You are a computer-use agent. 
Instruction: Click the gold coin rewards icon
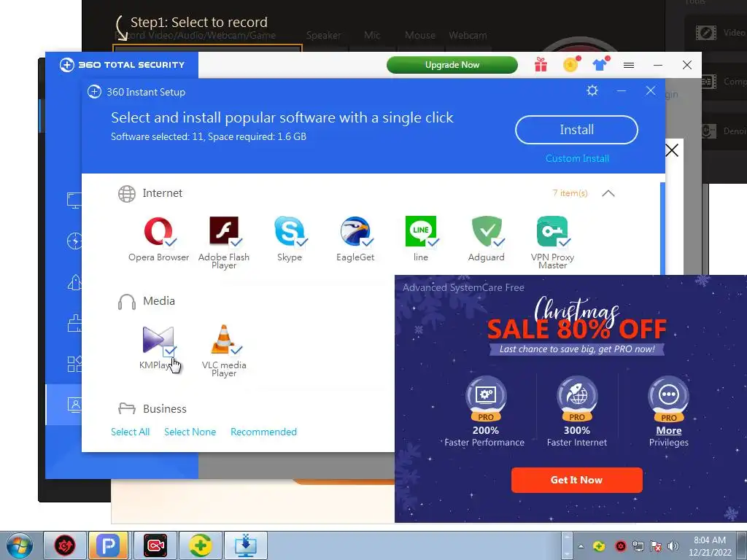click(x=570, y=64)
